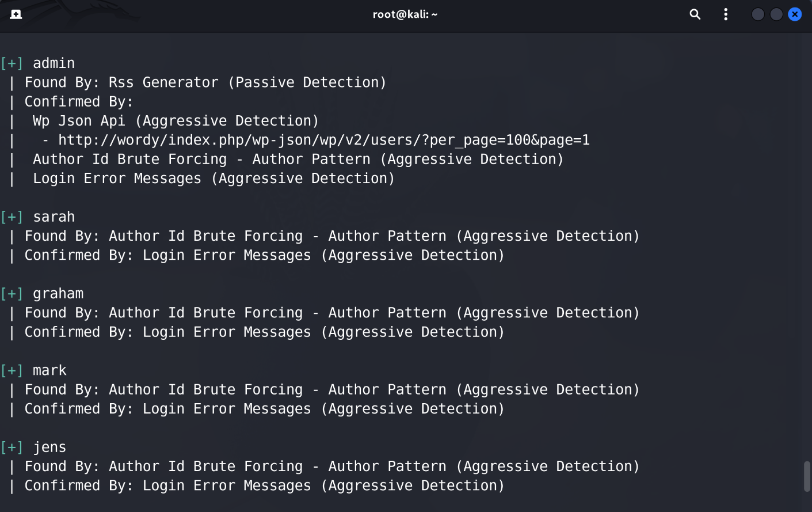
Task: Click the Wp Json Api line
Action: pos(176,121)
